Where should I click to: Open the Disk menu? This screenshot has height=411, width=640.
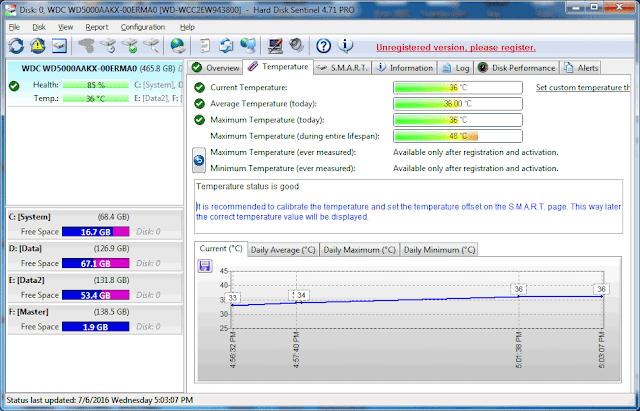[x=39, y=27]
